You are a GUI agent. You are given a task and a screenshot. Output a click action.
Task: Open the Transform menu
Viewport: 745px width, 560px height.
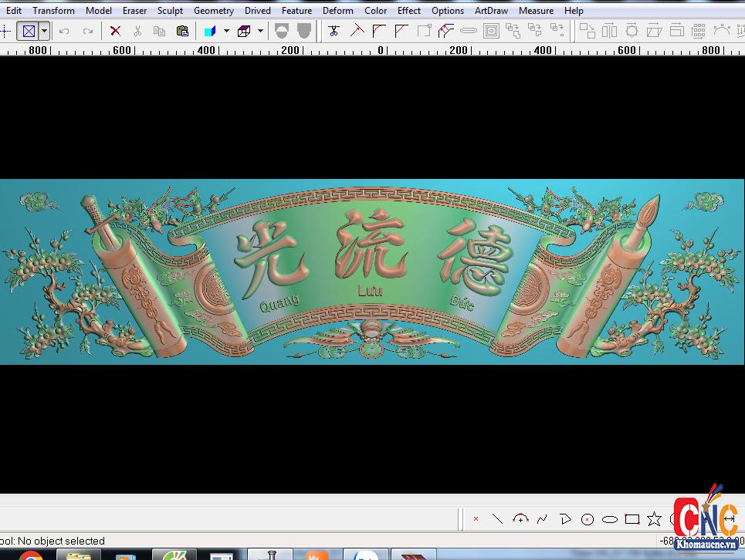53,11
